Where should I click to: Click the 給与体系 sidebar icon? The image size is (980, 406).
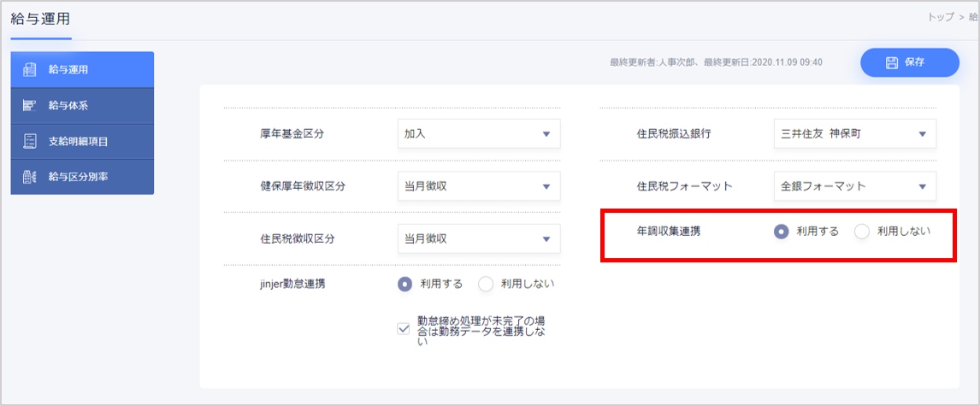tap(29, 106)
